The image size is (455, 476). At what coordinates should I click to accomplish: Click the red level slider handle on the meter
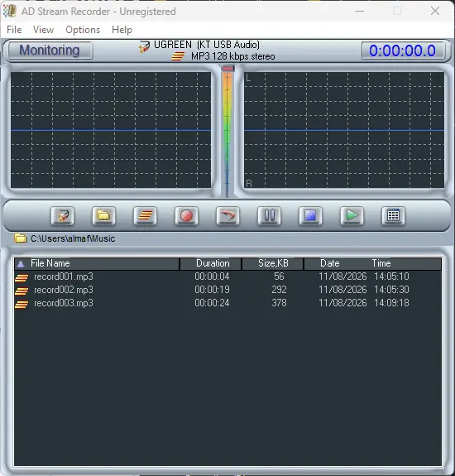click(227, 69)
